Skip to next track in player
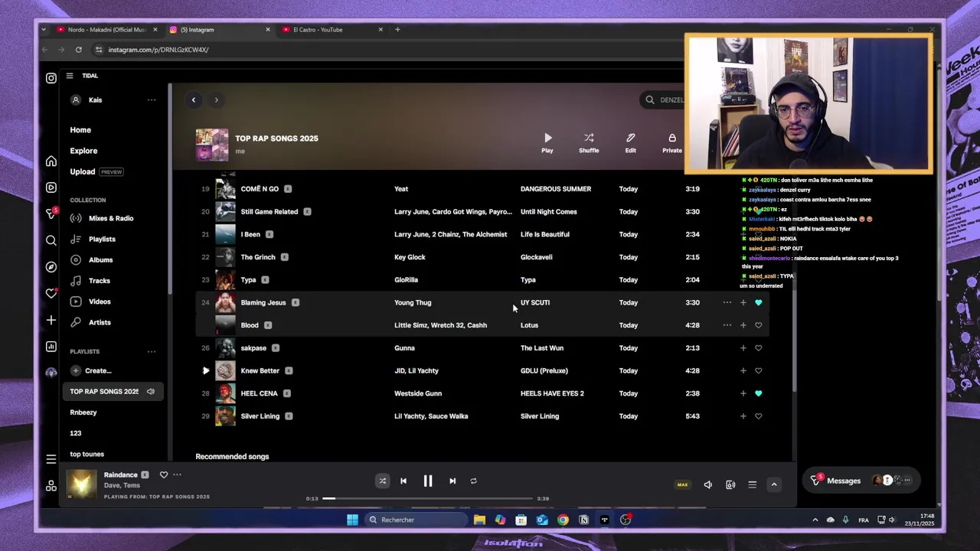The width and height of the screenshot is (980, 551). (452, 481)
